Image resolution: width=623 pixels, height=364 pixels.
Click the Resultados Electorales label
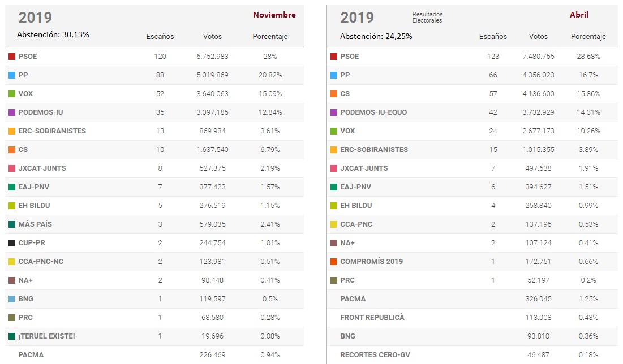click(x=427, y=18)
